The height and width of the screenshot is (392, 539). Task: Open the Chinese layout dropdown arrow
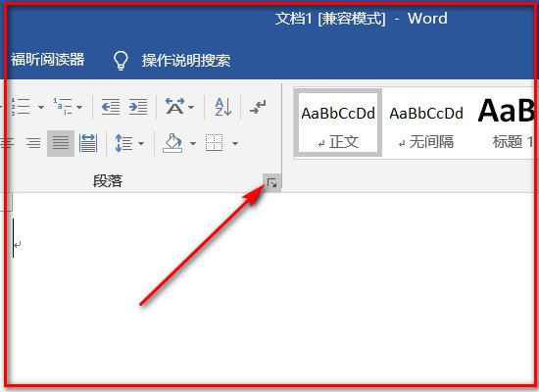(x=191, y=107)
